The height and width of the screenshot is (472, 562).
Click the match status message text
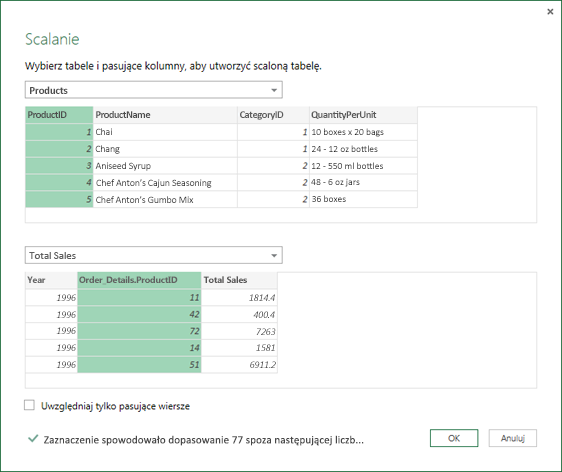[x=204, y=440]
